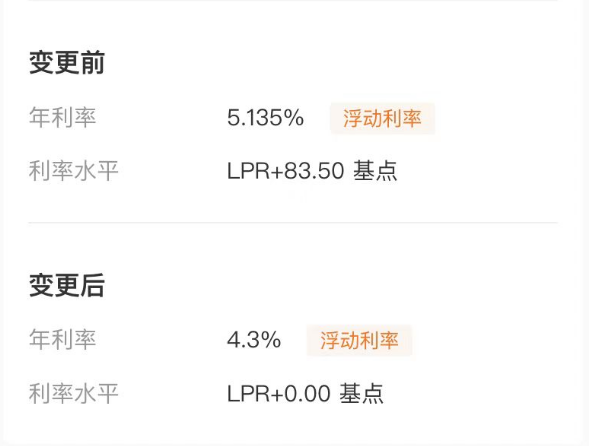Screen dimensions: 589x446
Task: Click the LPR+0.00 基点 text
Action: pos(305,394)
